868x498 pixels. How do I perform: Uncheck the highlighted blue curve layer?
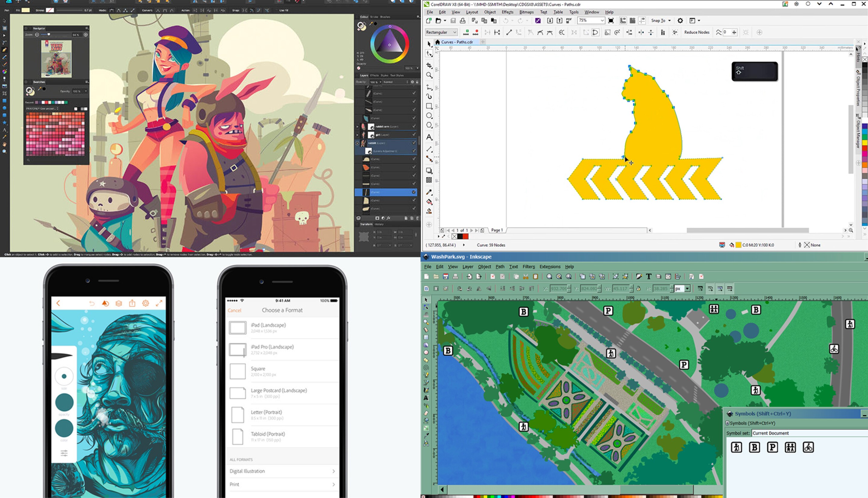[x=414, y=192]
